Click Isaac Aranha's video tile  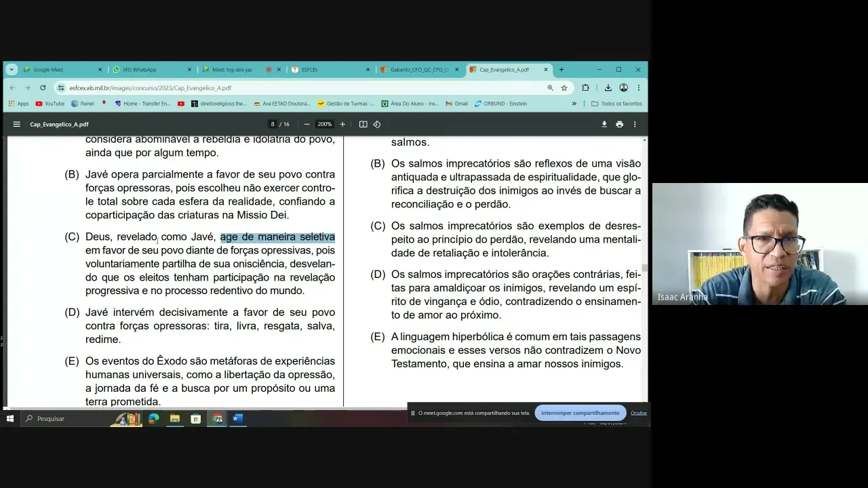(x=760, y=244)
